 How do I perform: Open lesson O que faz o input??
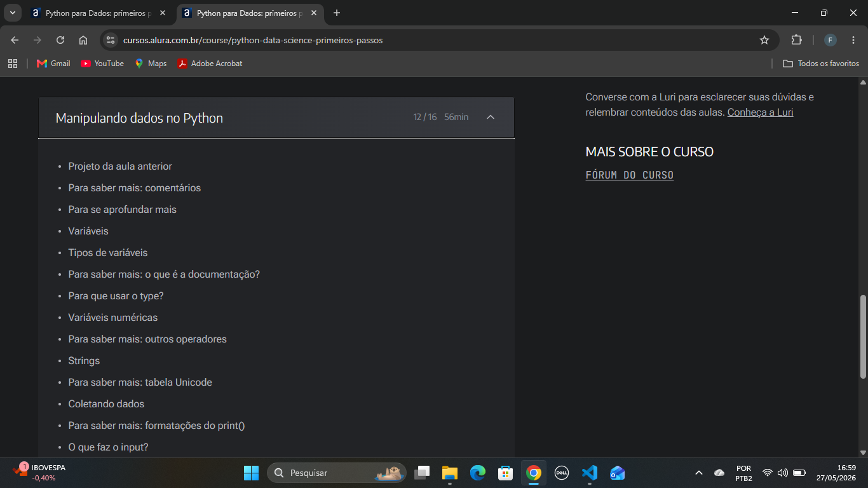tap(109, 447)
